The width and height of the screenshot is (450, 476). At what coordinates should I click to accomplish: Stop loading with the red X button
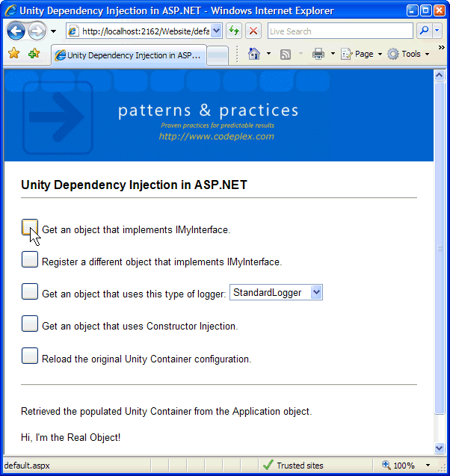coord(253,31)
